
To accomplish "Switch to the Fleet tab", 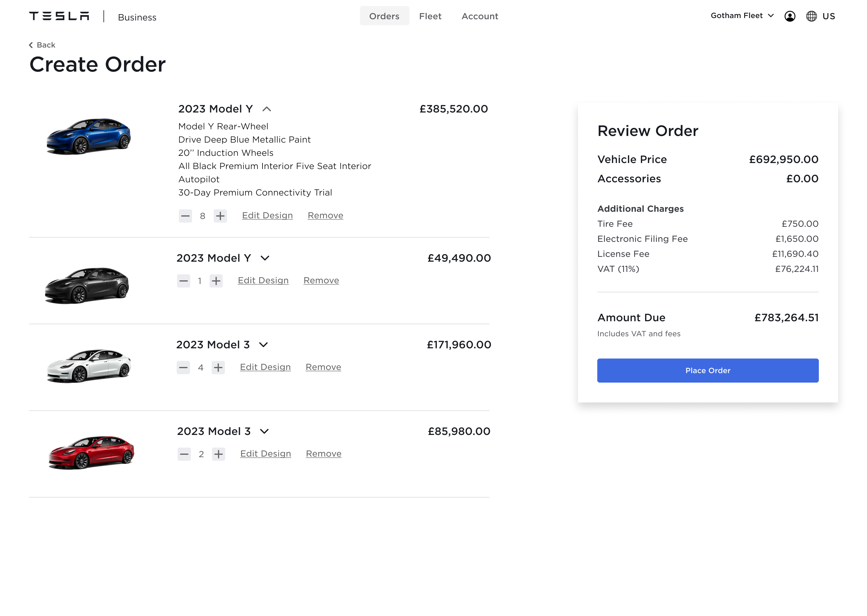I will 430,16.
